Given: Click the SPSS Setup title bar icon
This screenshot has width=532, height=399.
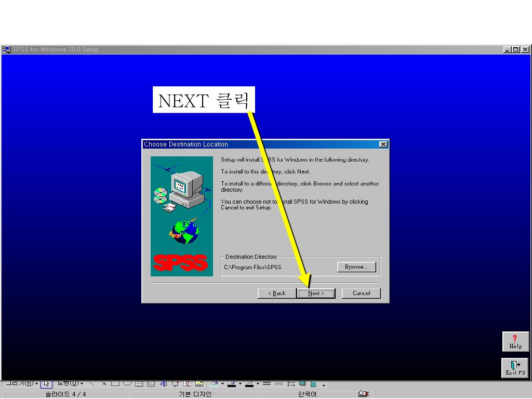Looking at the screenshot, I should pos(6,49).
